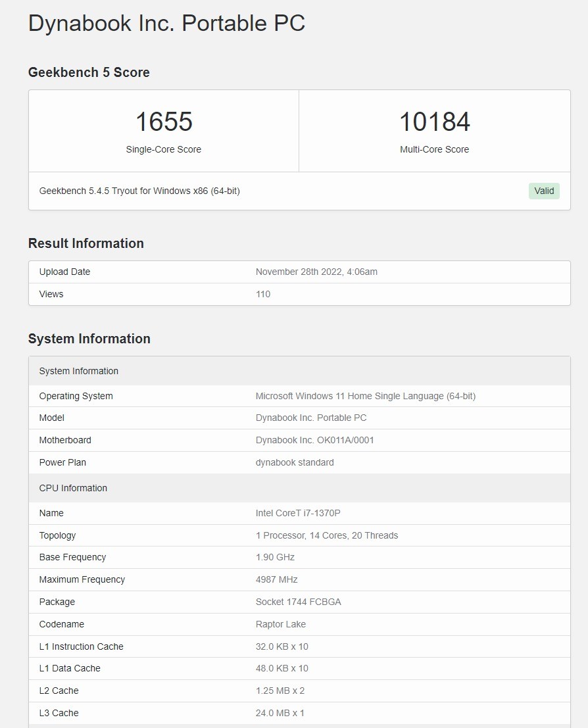
Task: Click the Multi-Core Score label
Action: coord(434,149)
